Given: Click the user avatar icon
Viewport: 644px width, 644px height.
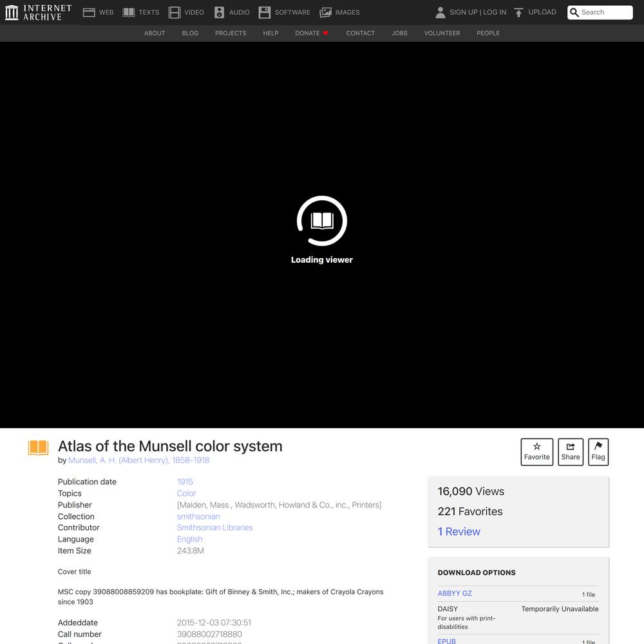Looking at the screenshot, I should (x=440, y=12).
